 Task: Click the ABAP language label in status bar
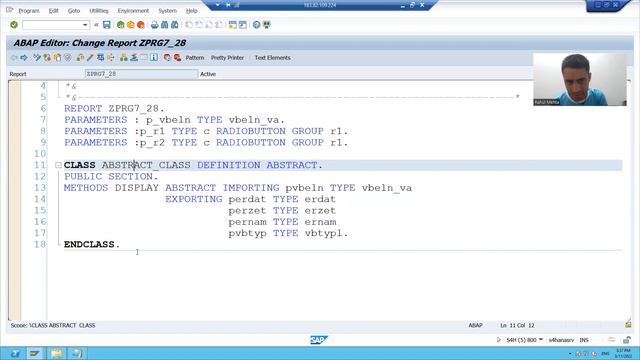476,325
